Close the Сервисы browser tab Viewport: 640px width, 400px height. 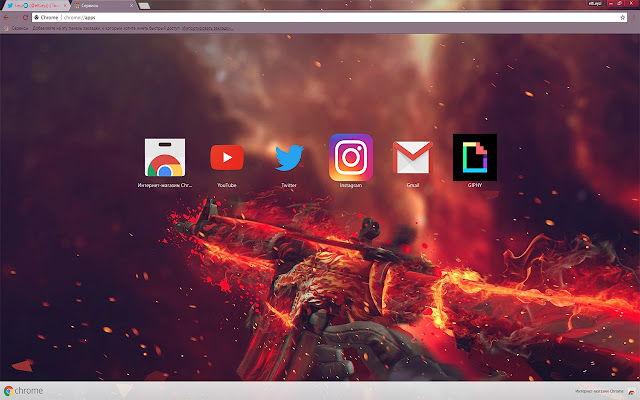(131, 6)
